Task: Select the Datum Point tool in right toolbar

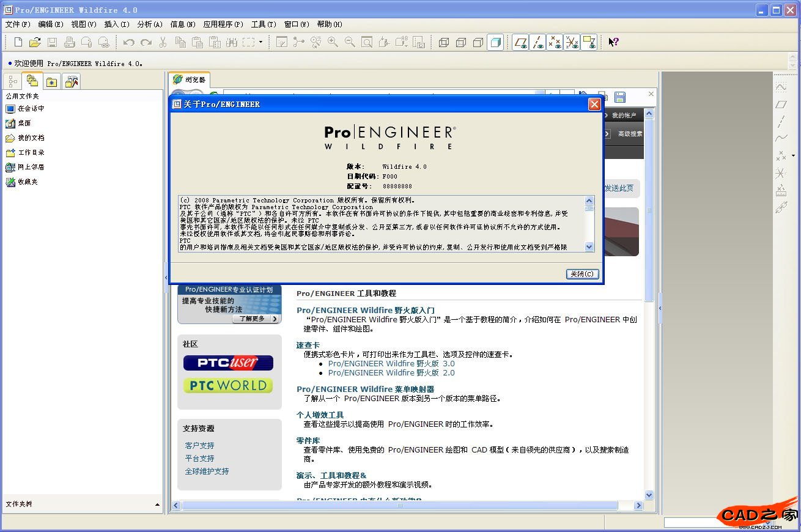Action: tap(781, 156)
